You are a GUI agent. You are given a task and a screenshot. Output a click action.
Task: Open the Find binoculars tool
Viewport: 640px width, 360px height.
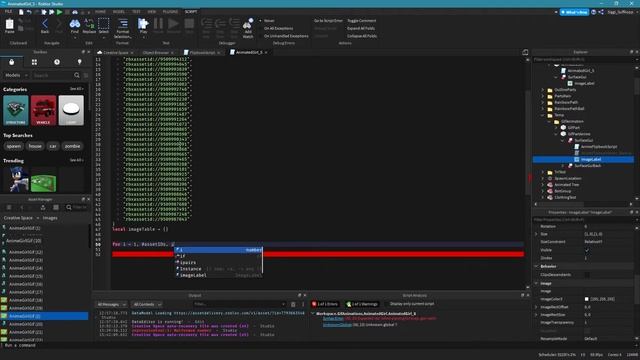pyautogui.click(x=75, y=25)
